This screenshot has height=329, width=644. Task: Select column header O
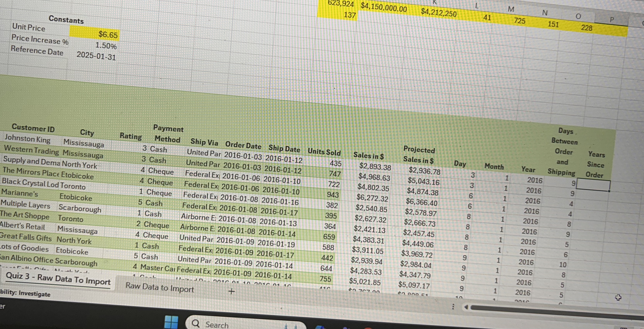point(578,16)
